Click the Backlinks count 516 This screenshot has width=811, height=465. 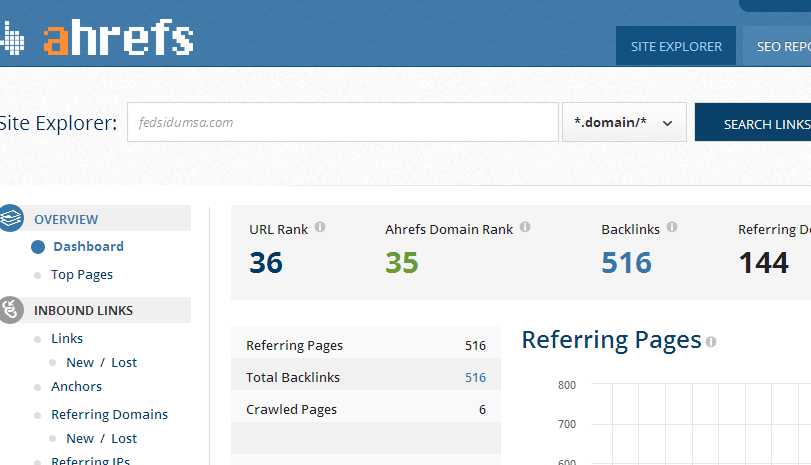click(x=626, y=262)
